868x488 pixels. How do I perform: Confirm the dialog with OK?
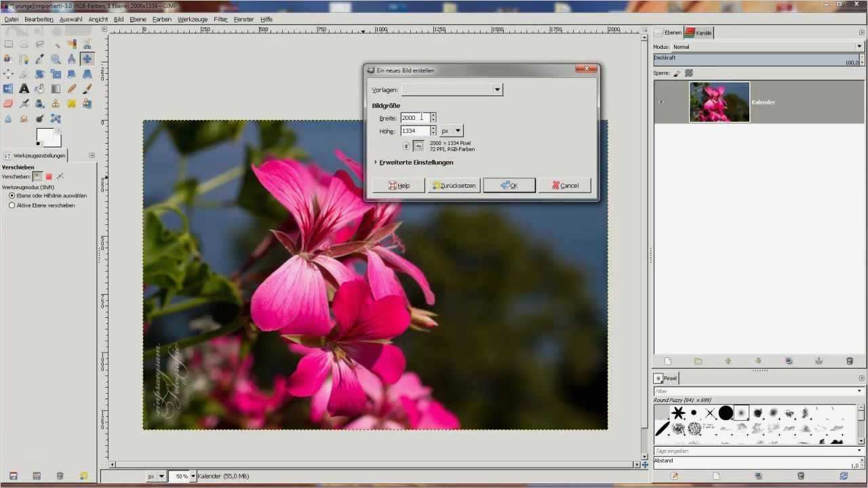[509, 185]
